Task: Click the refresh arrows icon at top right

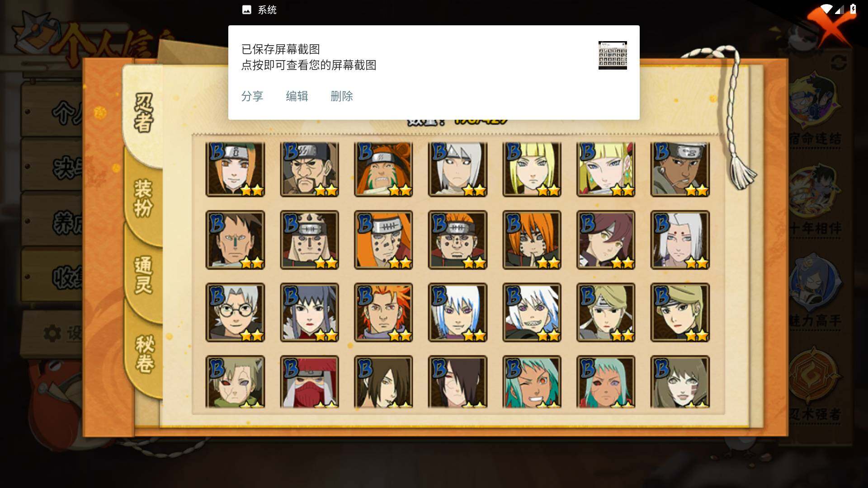Action: (839, 62)
